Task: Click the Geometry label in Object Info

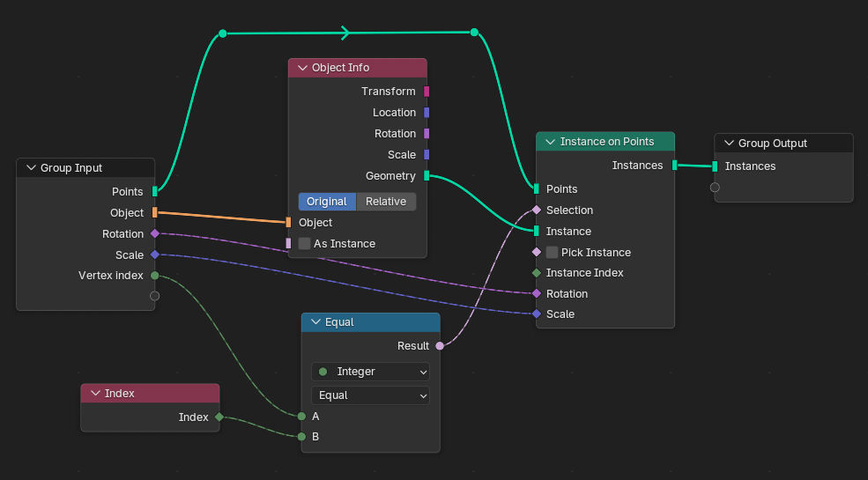Action: pos(390,176)
